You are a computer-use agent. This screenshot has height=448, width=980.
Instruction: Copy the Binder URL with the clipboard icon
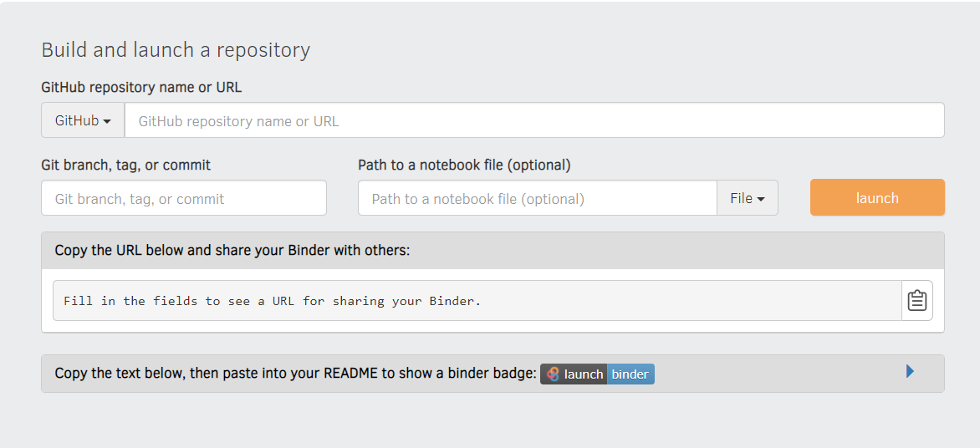click(x=917, y=301)
